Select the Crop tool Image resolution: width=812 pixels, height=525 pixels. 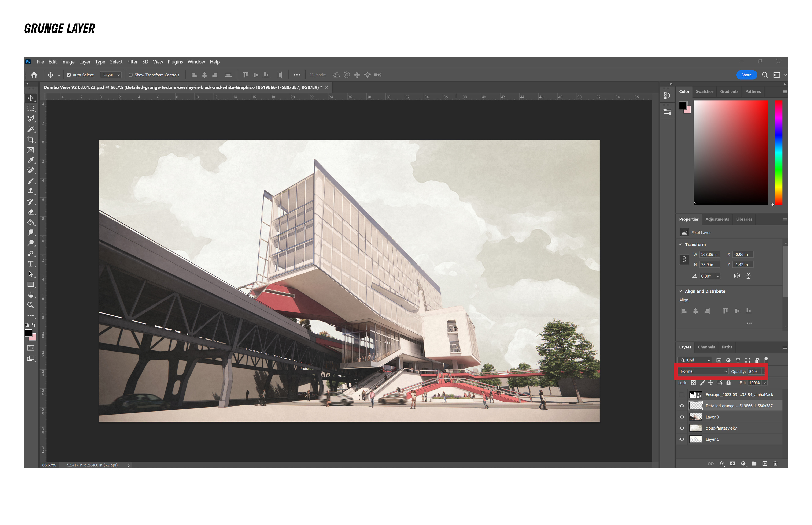click(x=31, y=139)
